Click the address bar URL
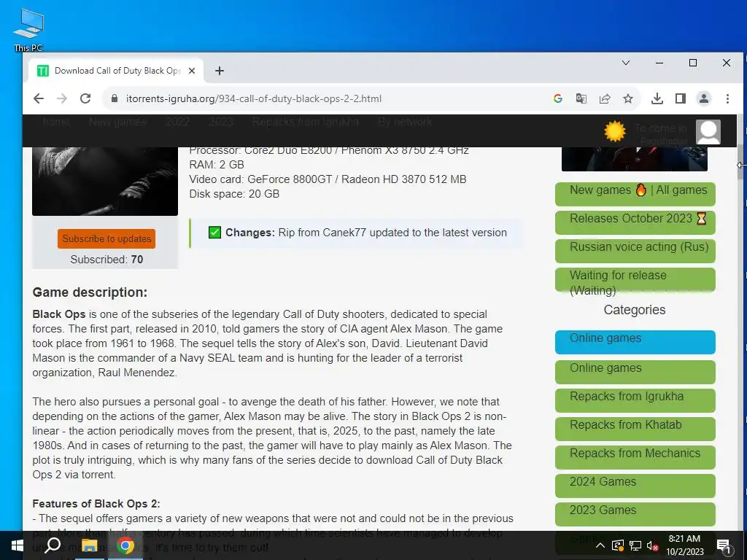This screenshot has height=560, width=747. (253, 98)
